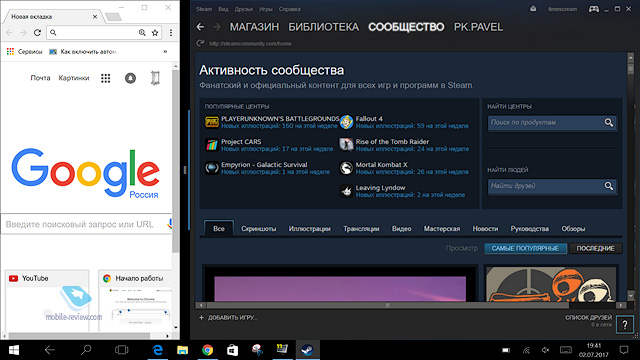Open Steam Big Picture mode controller icon
This screenshot has height=360, width=640.
tap(593, 9)
